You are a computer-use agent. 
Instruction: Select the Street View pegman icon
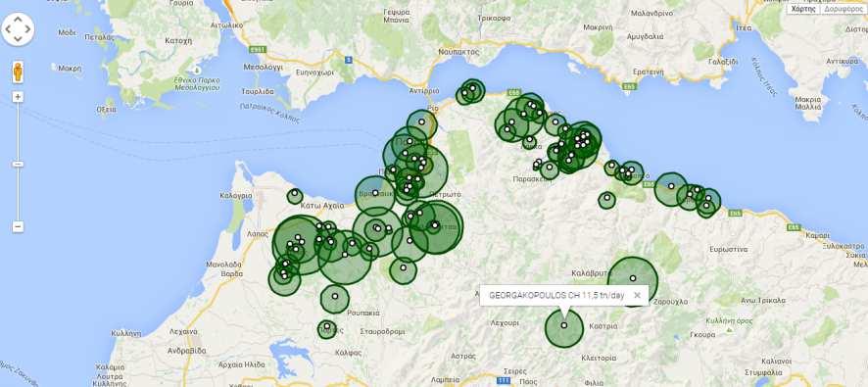point(18,72)
